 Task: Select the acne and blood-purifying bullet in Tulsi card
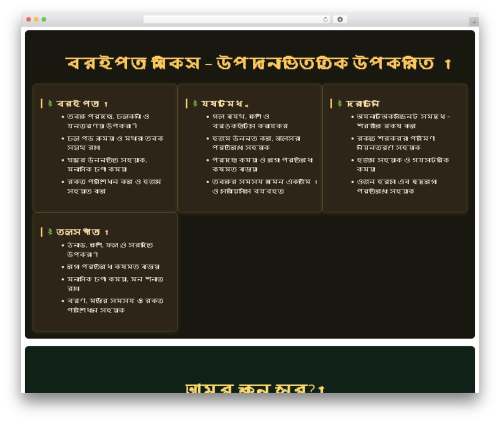point(115,305)
